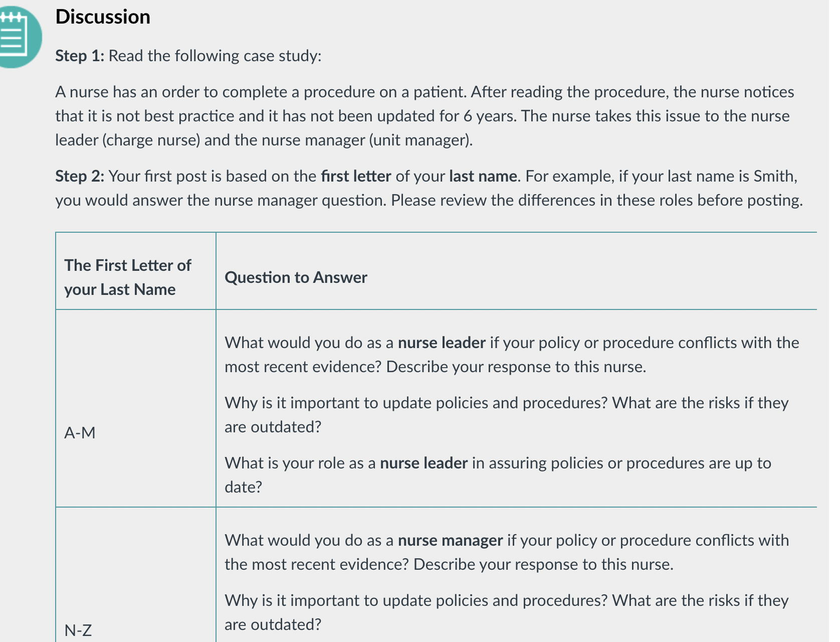The image size is (840, 642).
Task: Select the Discussion heading
Action: 103,17
